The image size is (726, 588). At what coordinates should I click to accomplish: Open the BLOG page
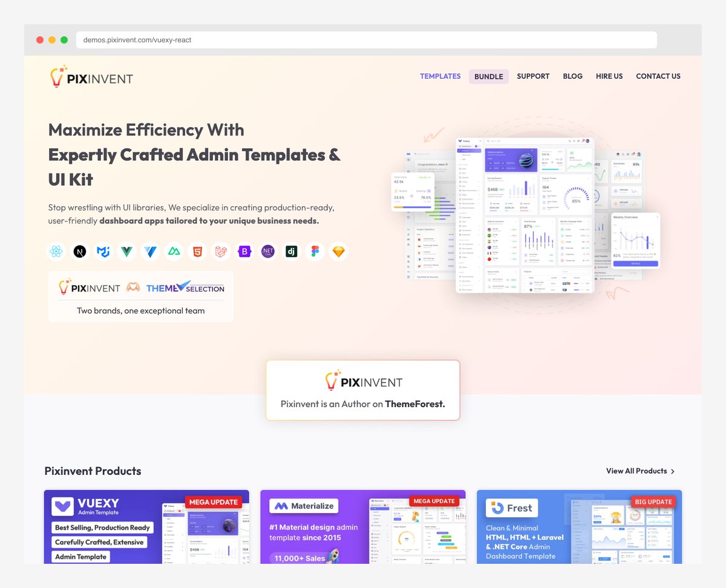572,76
